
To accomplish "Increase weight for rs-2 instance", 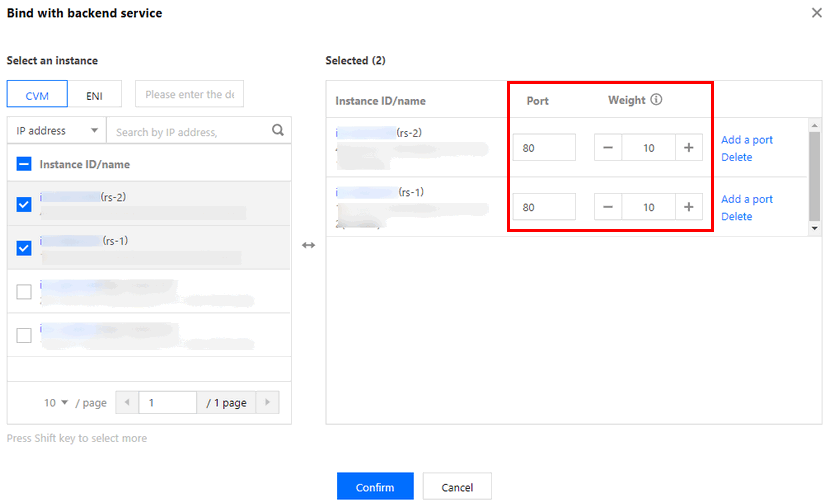I will tap(688, 148).
